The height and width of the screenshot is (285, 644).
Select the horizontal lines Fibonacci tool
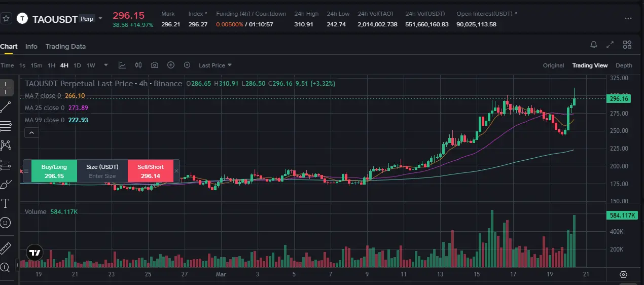point(6,126)
